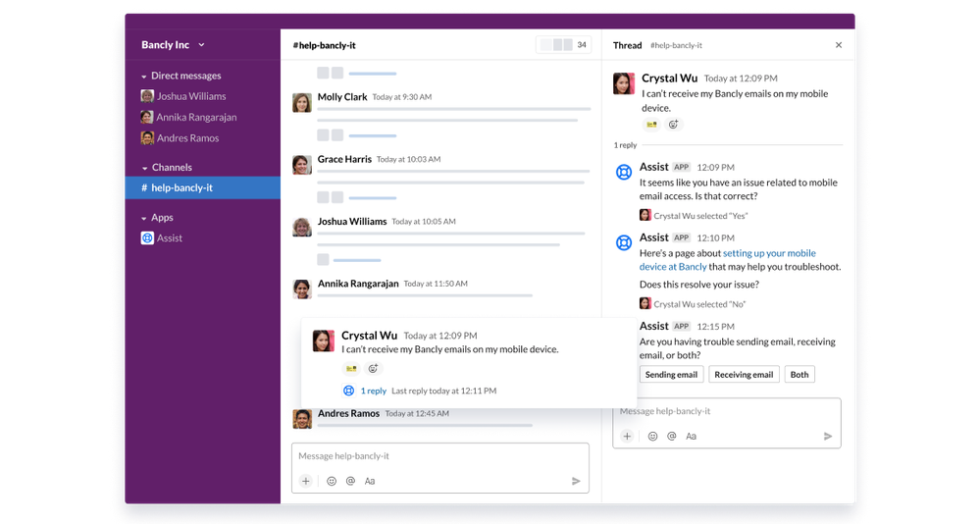Open direct message with Annika Rangarajan
Viewport: 980px width, 524px height.
coord(188,117)
